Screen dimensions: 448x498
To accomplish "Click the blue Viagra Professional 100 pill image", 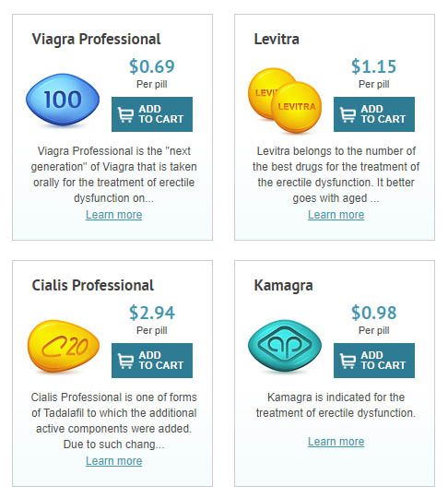I will 63,100.
